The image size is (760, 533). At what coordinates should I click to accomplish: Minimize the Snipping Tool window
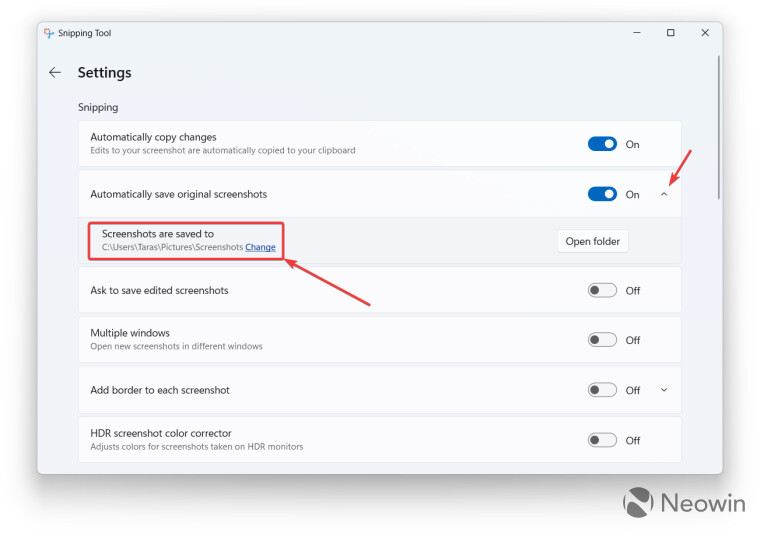point(637,33)
